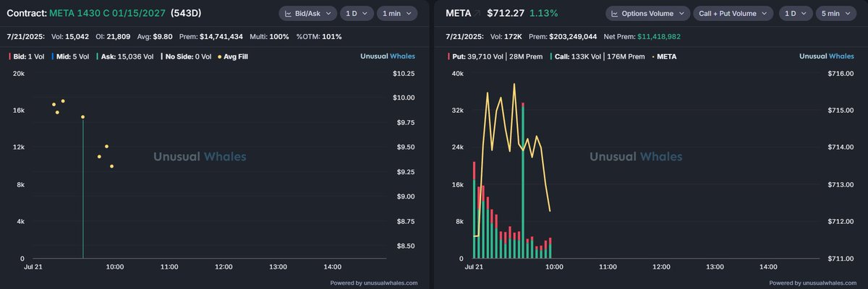Open the 1 min interval dropdown

(396, 13)
